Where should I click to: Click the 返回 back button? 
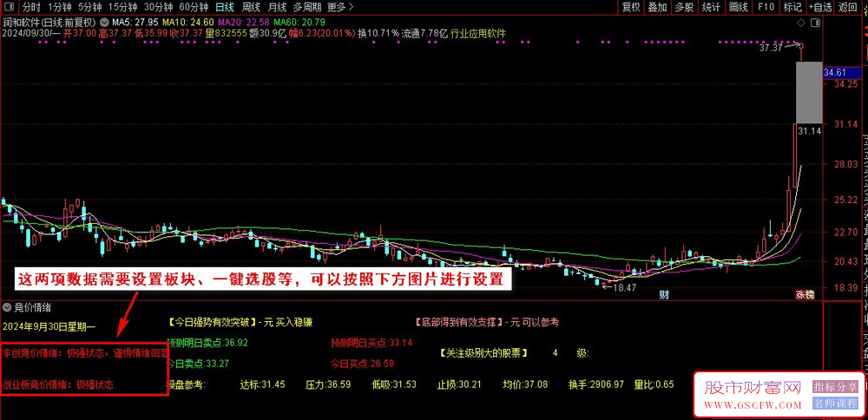pos(847,7)
